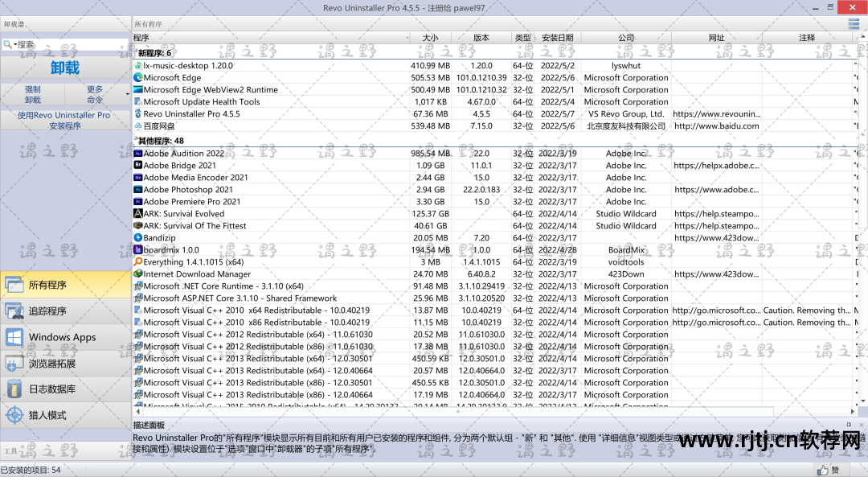Click the Adobe Media Encoder 2021 icon

(x=138, y=177)
